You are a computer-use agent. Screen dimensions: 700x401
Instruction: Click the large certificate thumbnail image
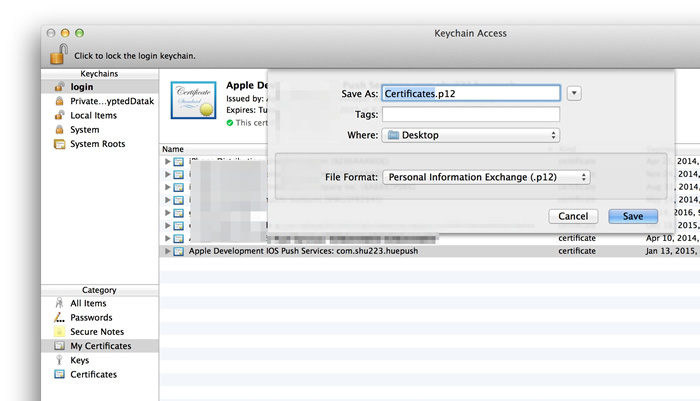pos(193,100)
